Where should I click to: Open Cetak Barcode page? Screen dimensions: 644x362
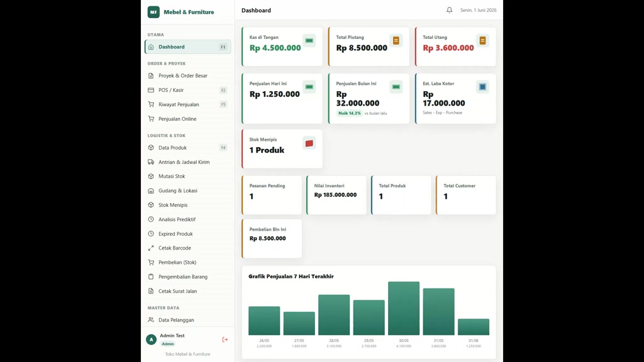point(187,248)
